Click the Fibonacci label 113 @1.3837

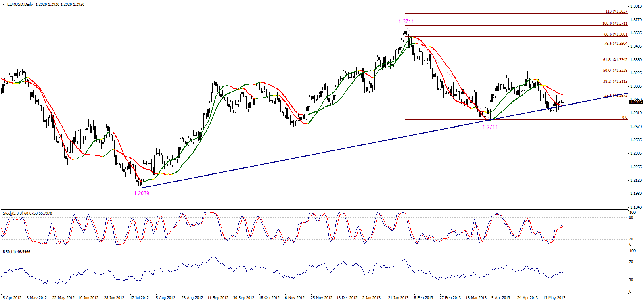(617, 11)
